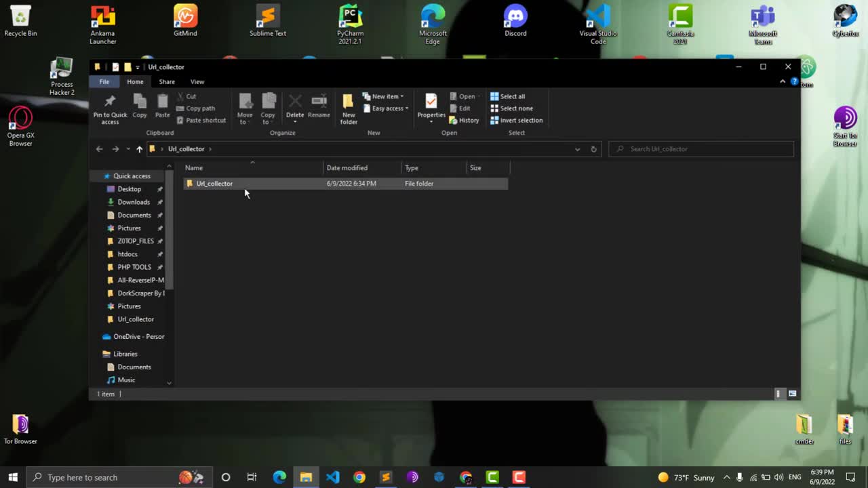The height and width of the screenshot is (488, 868).
Task: Open Task View from the taskbar
Action: (252, 477)
